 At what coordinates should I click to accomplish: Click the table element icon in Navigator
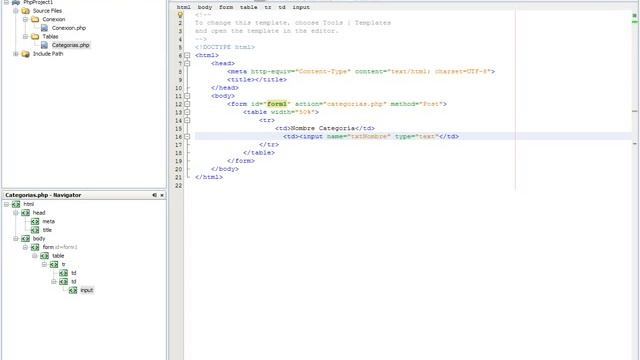click(44, 256)
